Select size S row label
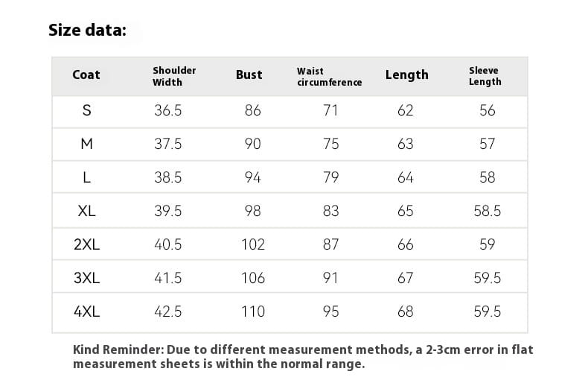Screen dimensions: 588x380 (86, 110)
